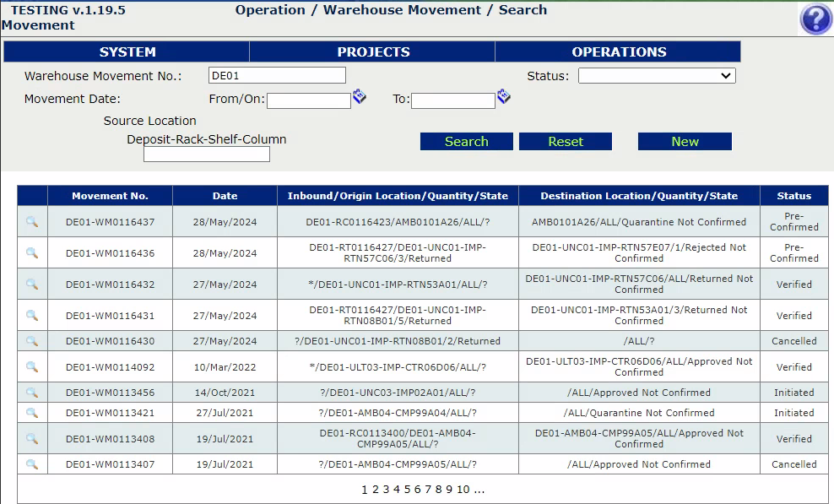834x504 pixels.
Task: Click the Status column header
Action: pyautogui.click(x=794, y=196)
